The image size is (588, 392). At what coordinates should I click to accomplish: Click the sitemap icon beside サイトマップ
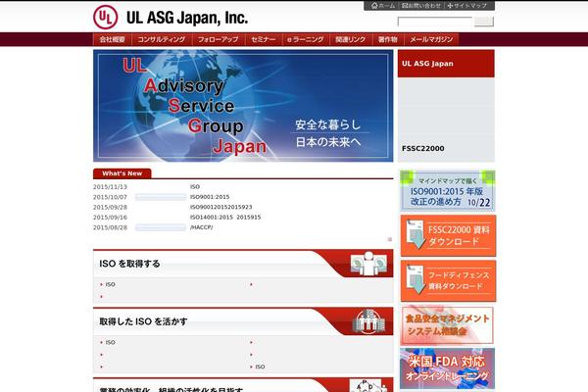pyautogui.click(x=450, y=6)
